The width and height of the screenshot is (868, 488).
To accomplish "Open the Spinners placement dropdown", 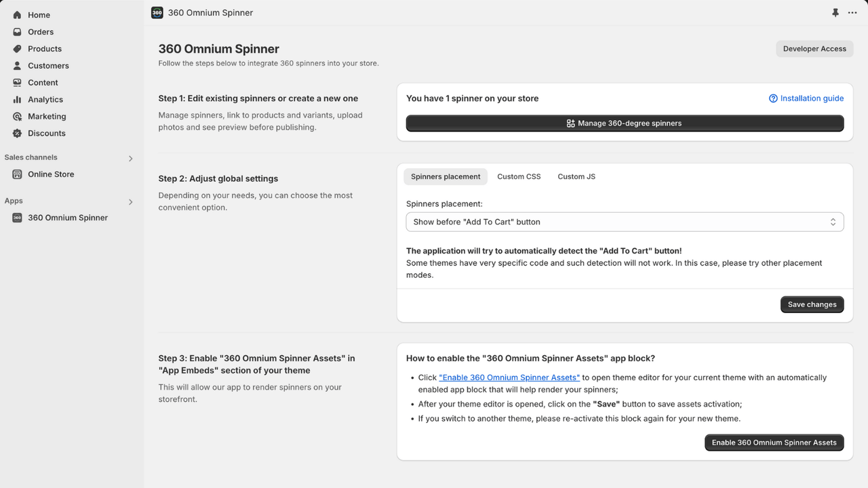I will point(625,222).
